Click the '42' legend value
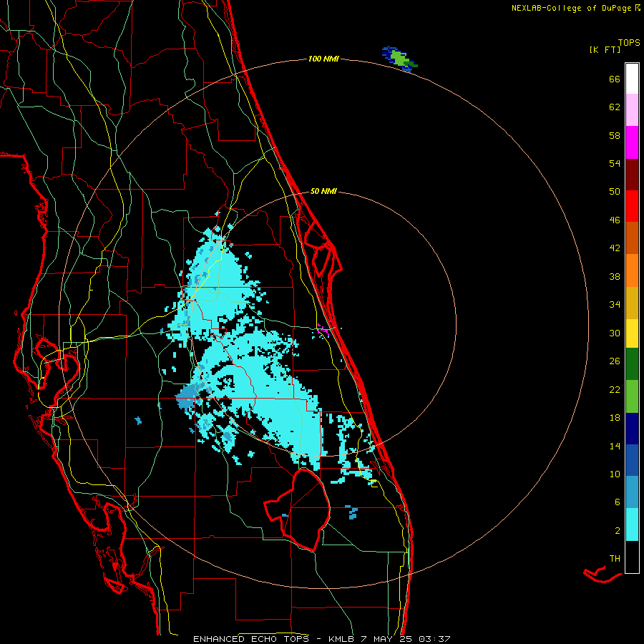The width and height of the screenshot is (644, 644). click(615, 248)
